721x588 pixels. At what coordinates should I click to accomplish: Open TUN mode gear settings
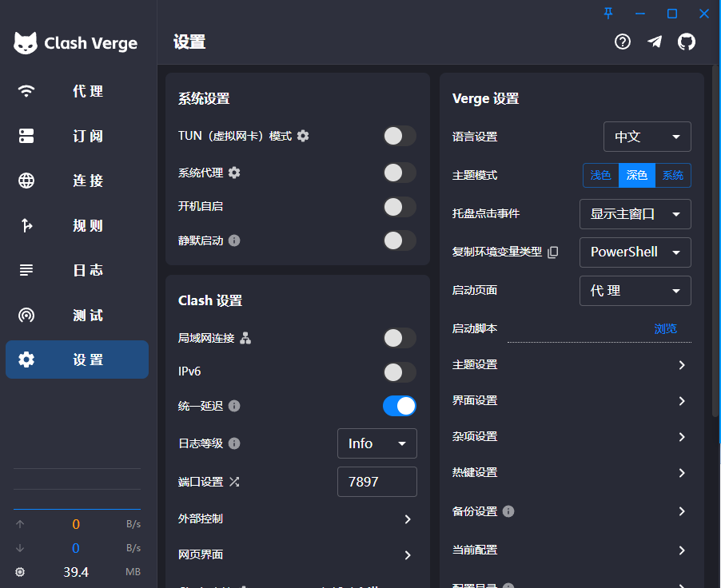point(303,136)
